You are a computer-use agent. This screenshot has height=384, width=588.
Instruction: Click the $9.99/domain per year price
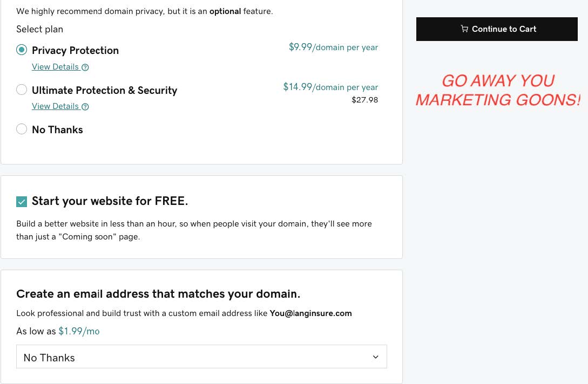[x=333, y=47]
